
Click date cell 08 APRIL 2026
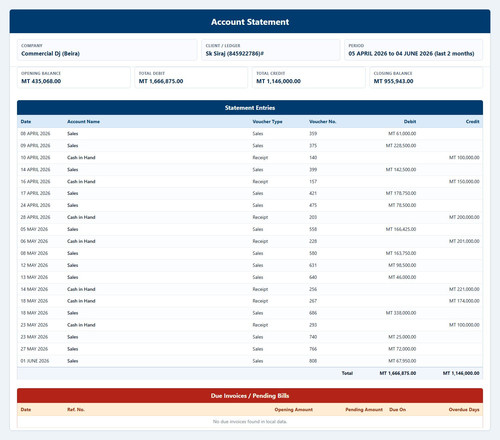pos(35,134)
